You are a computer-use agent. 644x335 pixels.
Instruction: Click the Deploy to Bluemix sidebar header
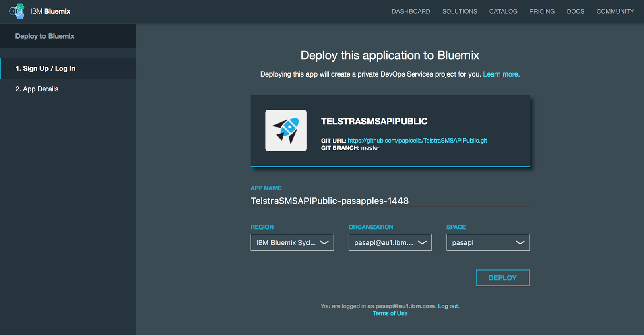click(x=45, y=36)
